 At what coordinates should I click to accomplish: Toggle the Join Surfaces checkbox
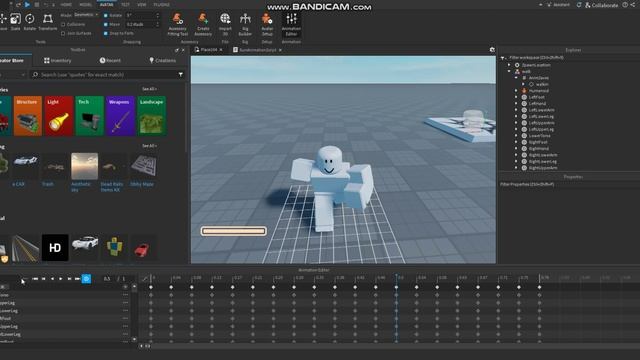tap(63, 33)
